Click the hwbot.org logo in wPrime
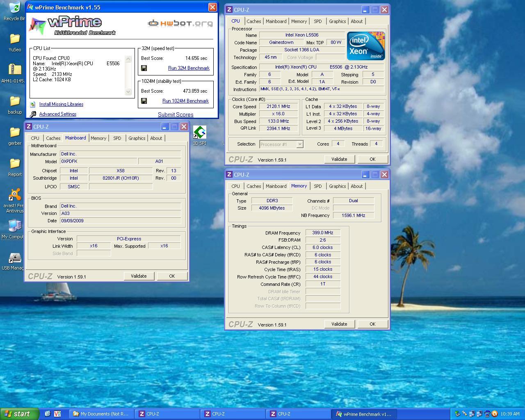 click(x=180, y=23)
